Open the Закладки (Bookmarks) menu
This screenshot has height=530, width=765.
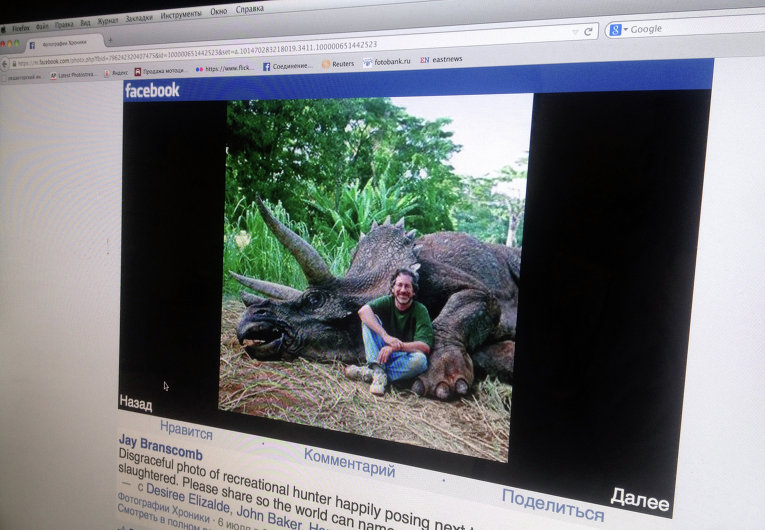[x=139, y=18]
